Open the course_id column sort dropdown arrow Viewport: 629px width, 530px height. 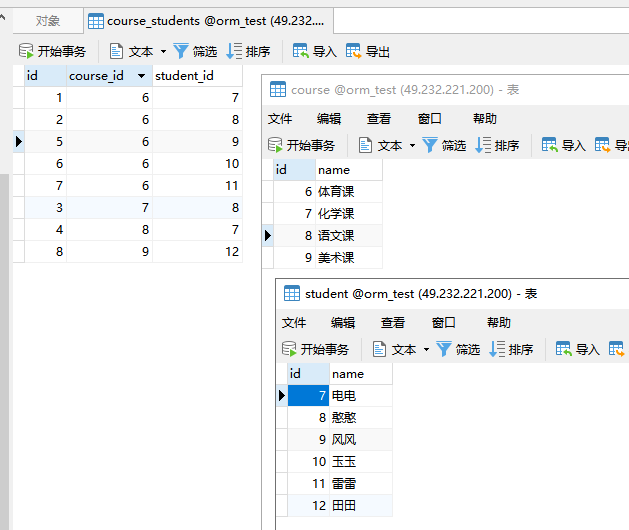tap(141, 76)
